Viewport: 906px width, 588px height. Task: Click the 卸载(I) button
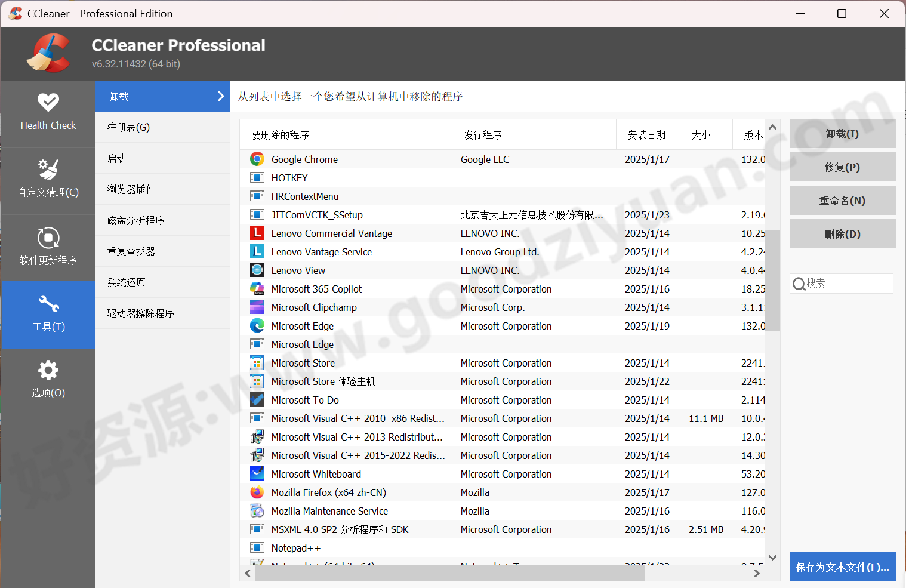point(842,134)
